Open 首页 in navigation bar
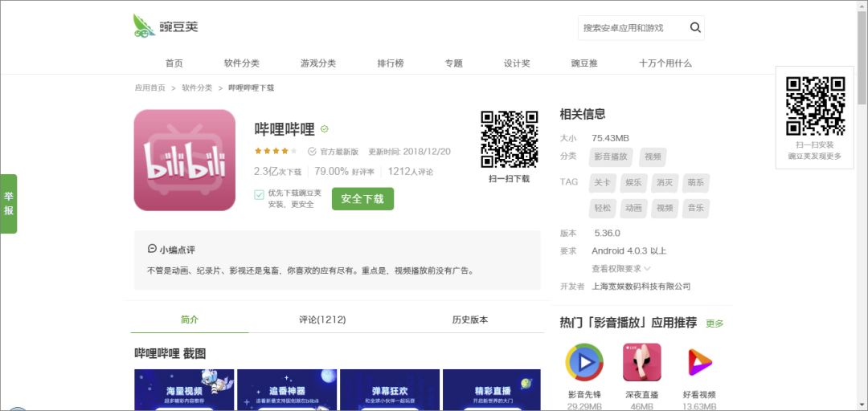 coord(174,63)
